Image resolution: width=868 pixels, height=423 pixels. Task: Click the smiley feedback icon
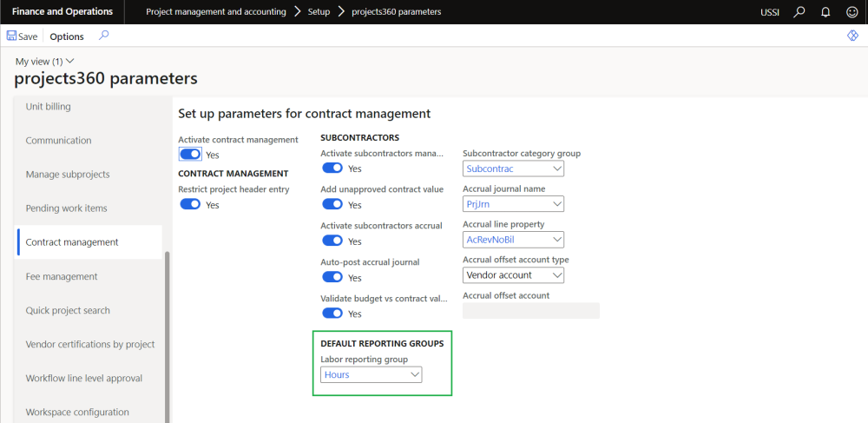[852, 12]
